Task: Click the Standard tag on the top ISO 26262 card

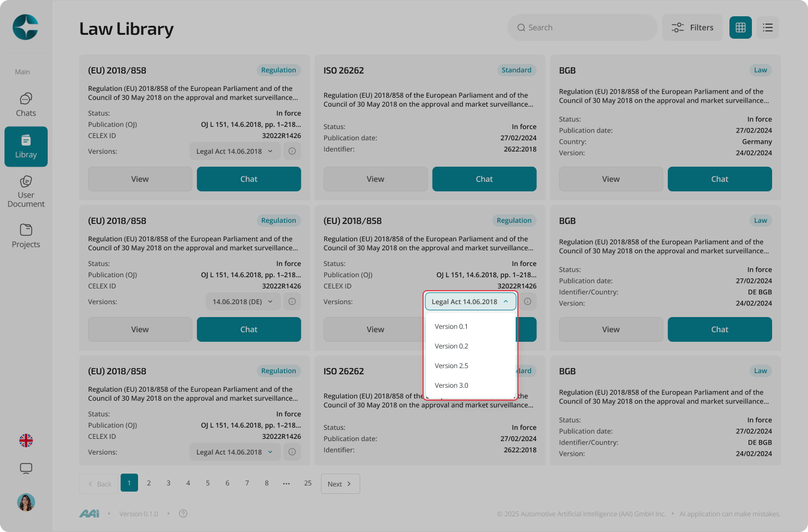Action: click(516, 70)
